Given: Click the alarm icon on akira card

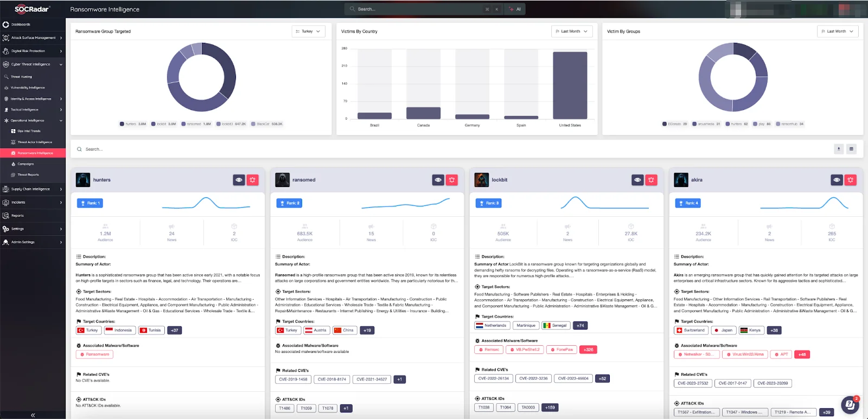Looking at the screenshot, I should pos(851,180).
